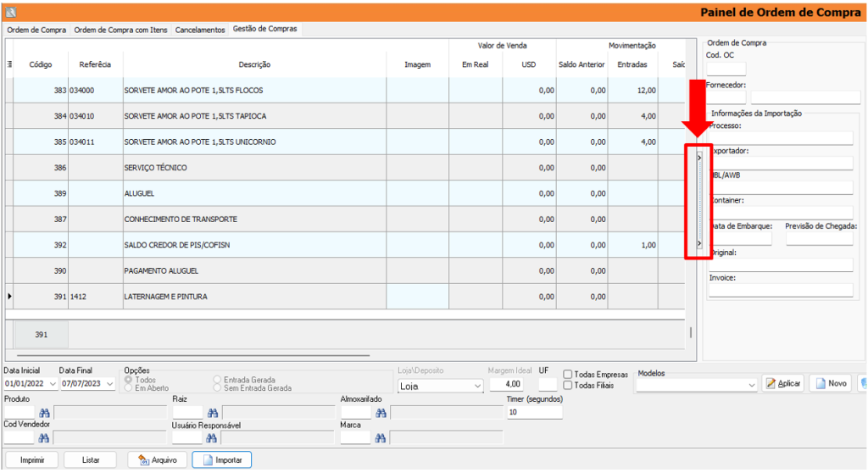The width and height of the screenshot is (868, 473).
Task: Click the Saldo Anterior column header
Action: 581,64
